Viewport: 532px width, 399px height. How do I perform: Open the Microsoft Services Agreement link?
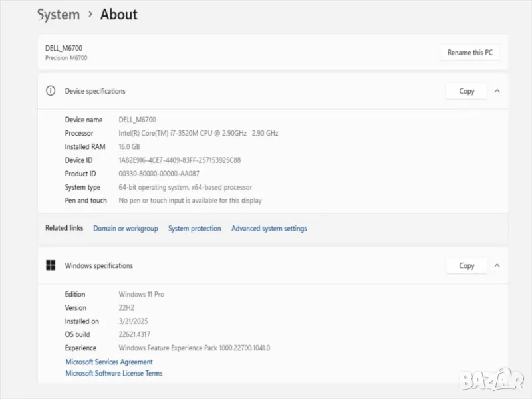109,362
